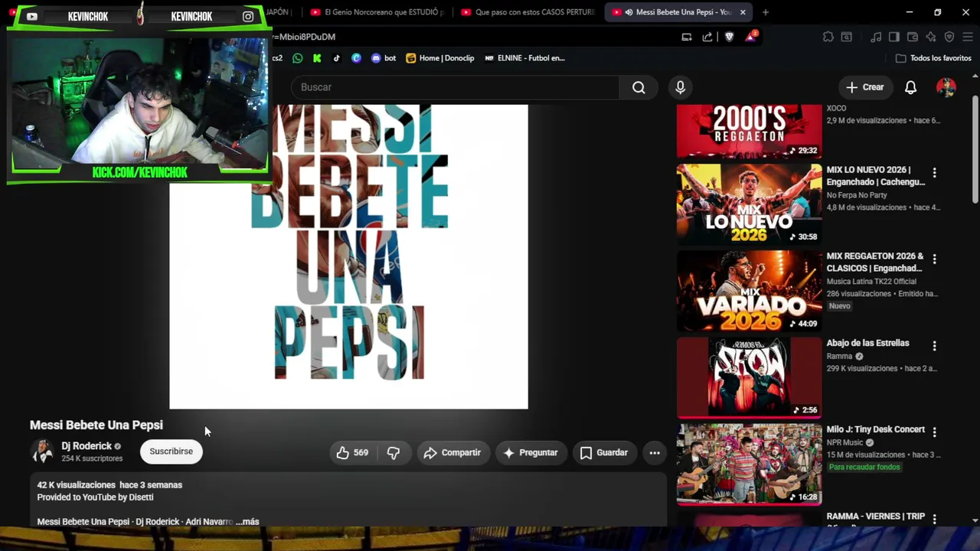980x551 pixels.
Task: Open the cs2 bookmark
Action: point(277,58)
